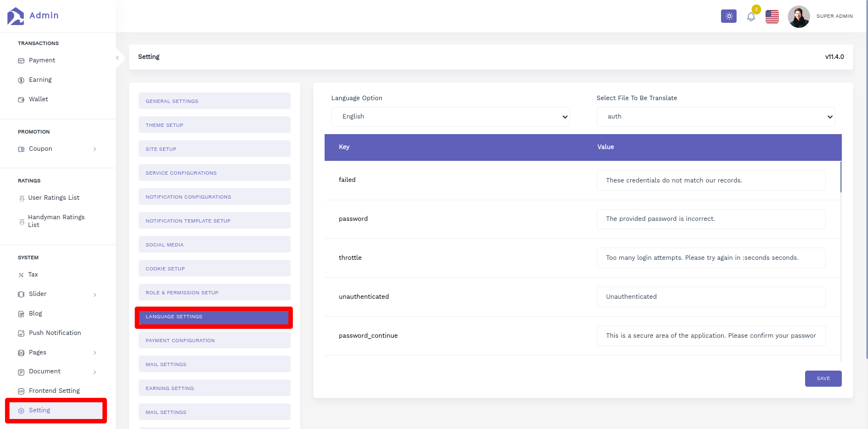
Task: Expand the Document submenu chevron
Action: pos(95,372)
